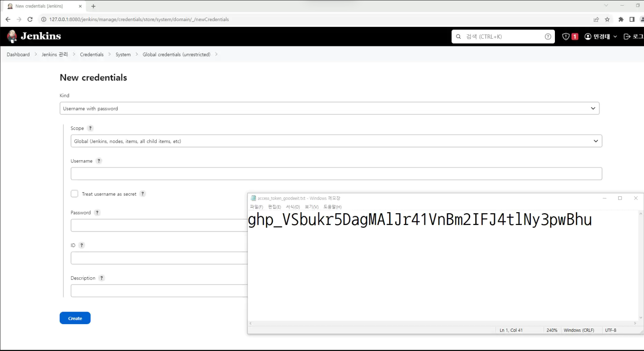Viewport: 644px width, 351px height.
Task: Click the logout icon in Jenkins header
Action: 627,36
